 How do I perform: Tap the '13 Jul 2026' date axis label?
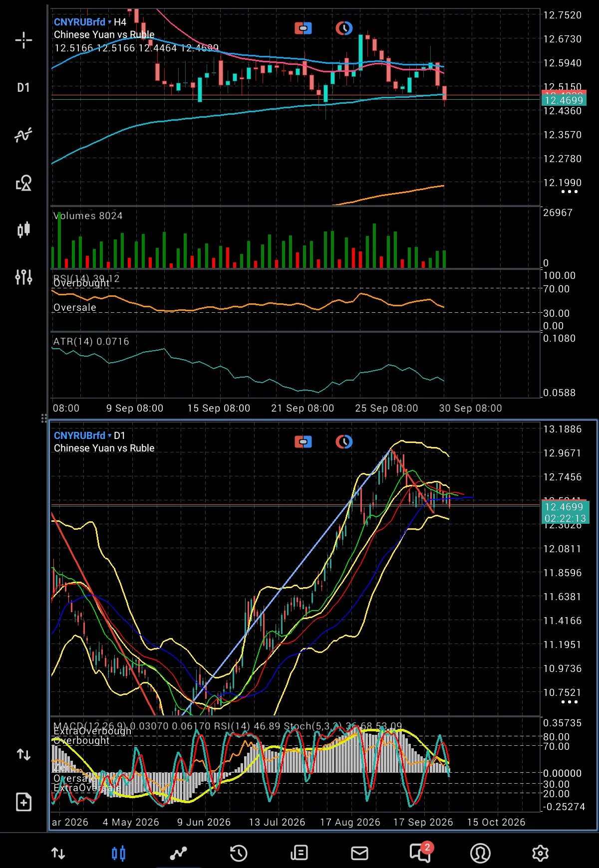click(277, 822)
